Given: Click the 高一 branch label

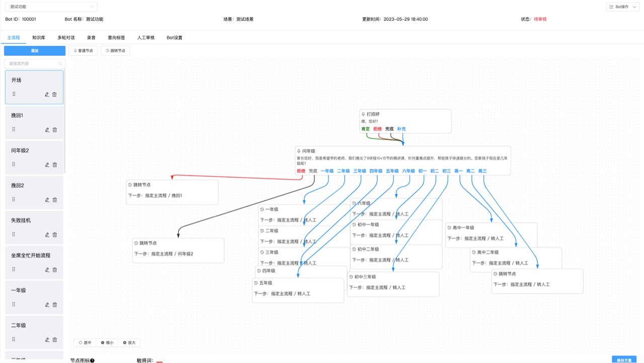Looking at the screenshot, I should [458, 171].
